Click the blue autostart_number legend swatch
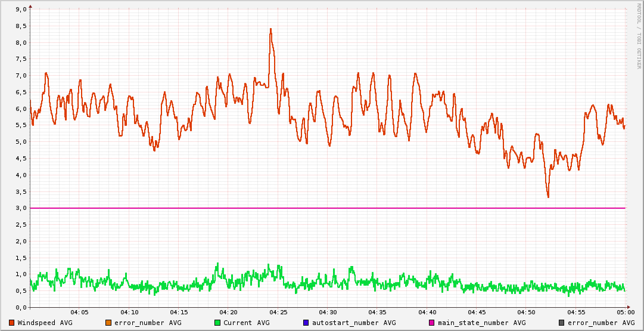Screen dimensions: 644x331 tap(306, 323)
